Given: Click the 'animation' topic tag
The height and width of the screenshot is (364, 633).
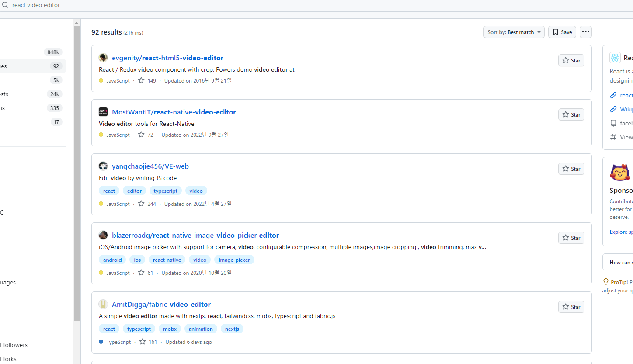Looking at the screenshot, I should (201, 329).
